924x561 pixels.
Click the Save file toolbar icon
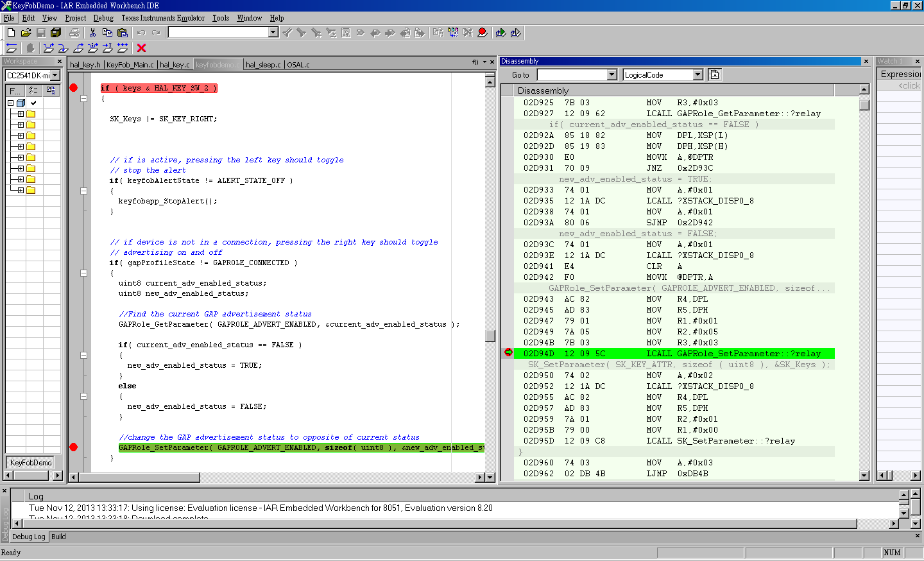tap(41, 33)
